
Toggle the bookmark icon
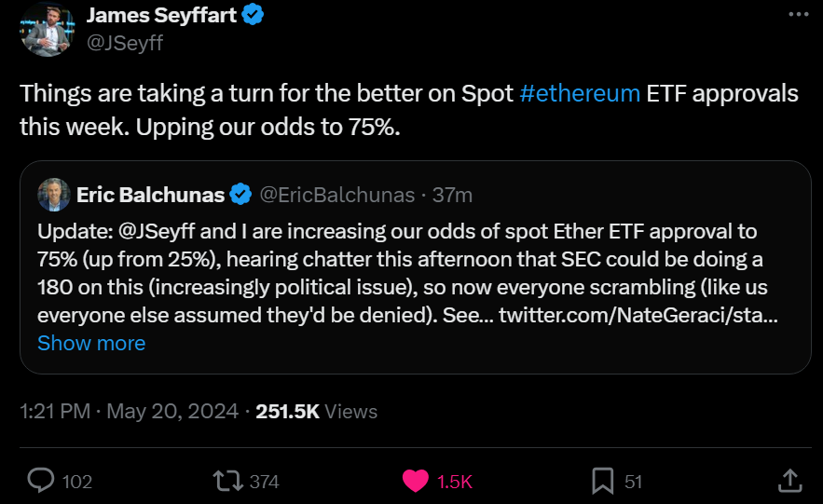[x=602, y=481]
